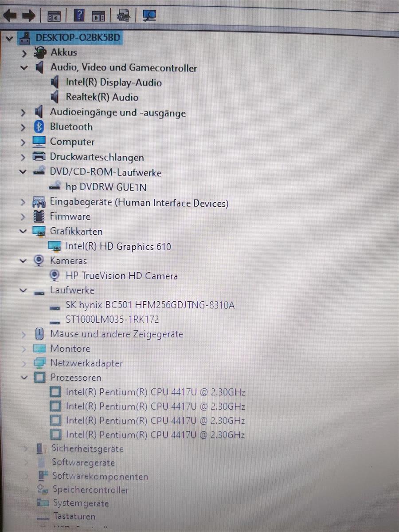
Task: Collapse the root DESKTOP-O2BK5BD node
Action: coord(9,38)
